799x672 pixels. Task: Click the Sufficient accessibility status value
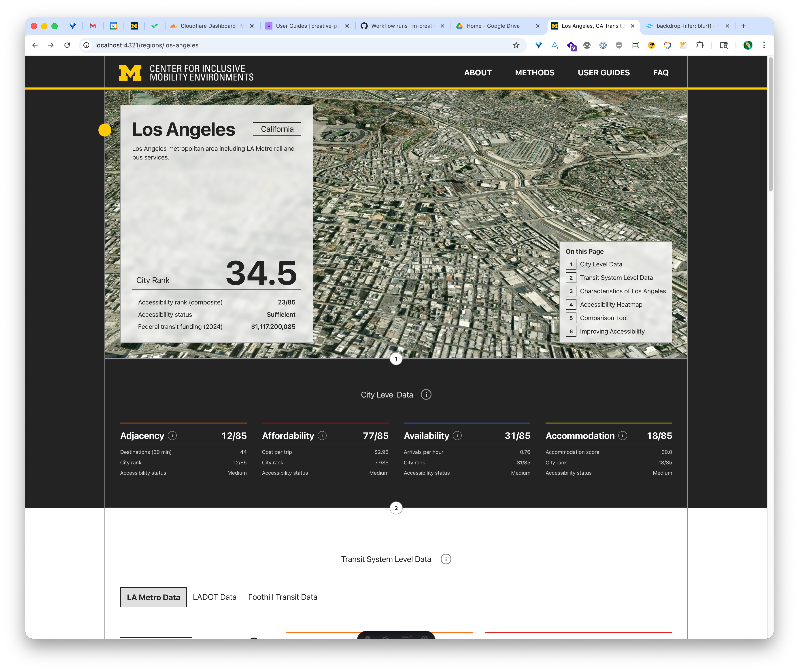(x=281, y=314)
